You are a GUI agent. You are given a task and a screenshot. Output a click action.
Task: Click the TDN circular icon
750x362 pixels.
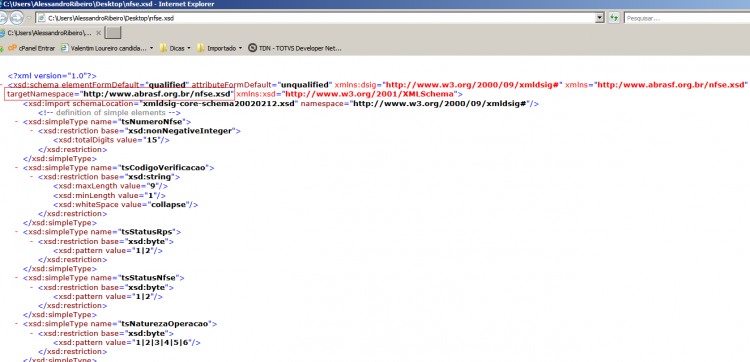point(252,48)
